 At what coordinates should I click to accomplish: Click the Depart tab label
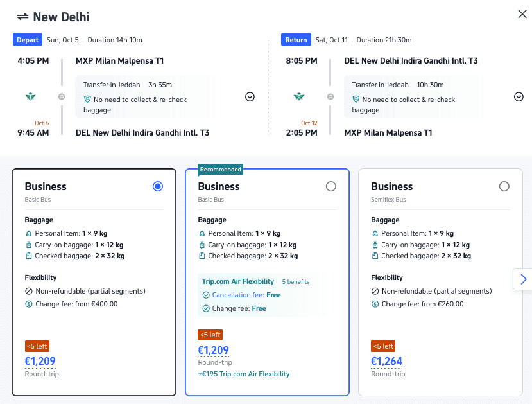[x=28, y=40]
